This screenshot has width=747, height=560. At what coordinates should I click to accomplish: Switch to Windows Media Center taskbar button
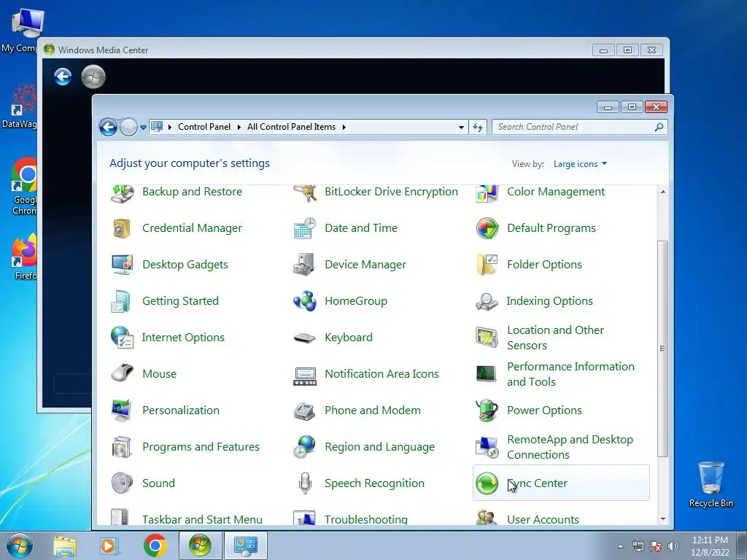tap(200, 545)
